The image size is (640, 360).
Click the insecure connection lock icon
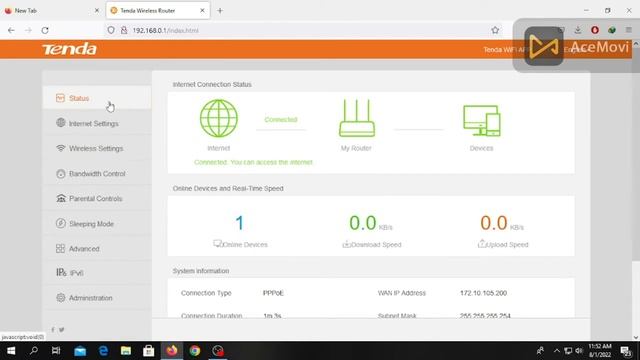(x=124, y=30)
